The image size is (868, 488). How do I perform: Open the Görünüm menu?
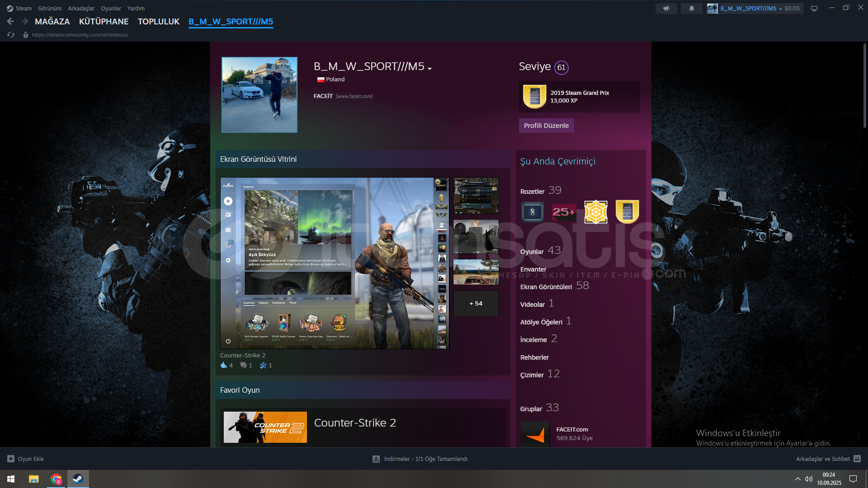(50, 8)
